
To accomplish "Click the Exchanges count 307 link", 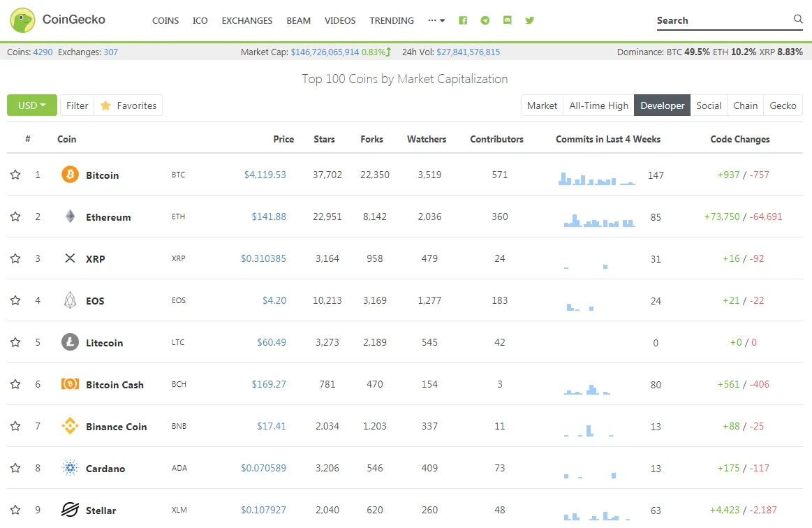I will tap(111, 52).
